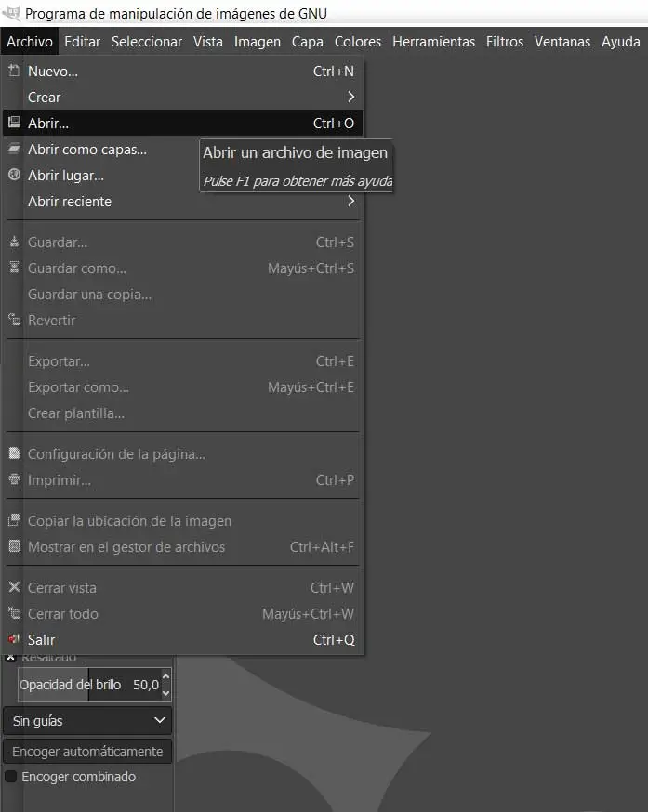
Task: Open the Filtros menu
Action: coord(505,42)
